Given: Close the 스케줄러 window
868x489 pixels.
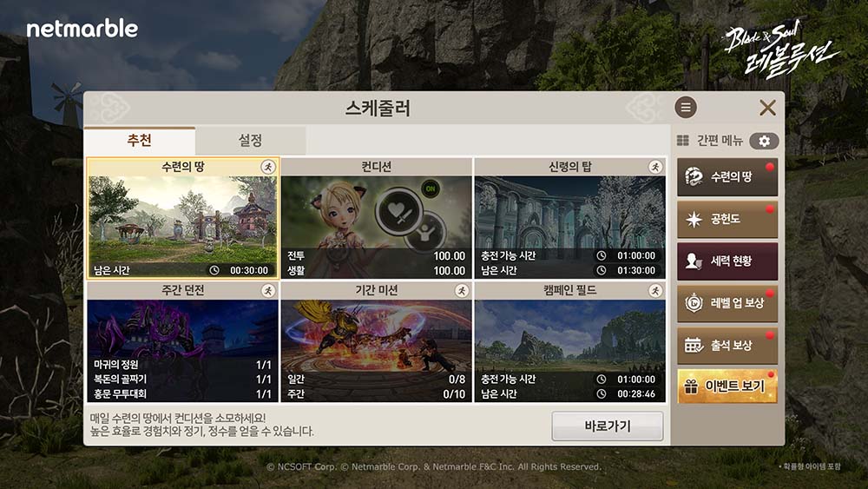Looking at the screenshot, I should [x=767, y=108].
